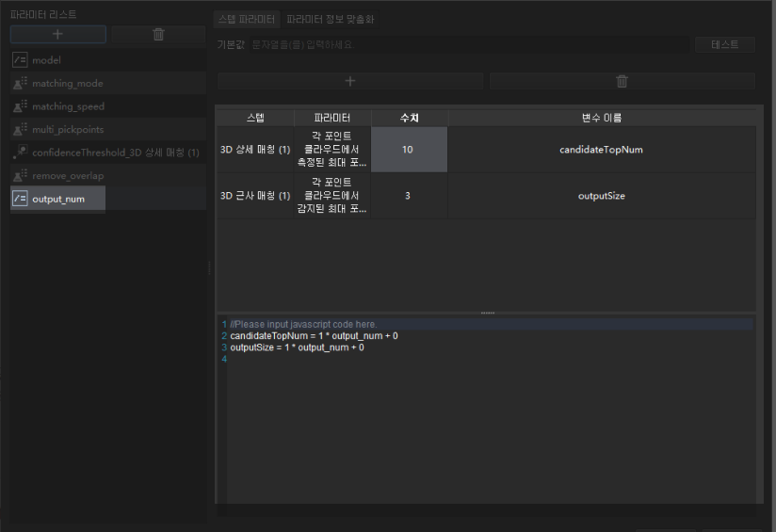Viewport: 776px width, 532px height.
Task: Click the parameter cell in the candidateTopNum row
Action: [332, 150]
